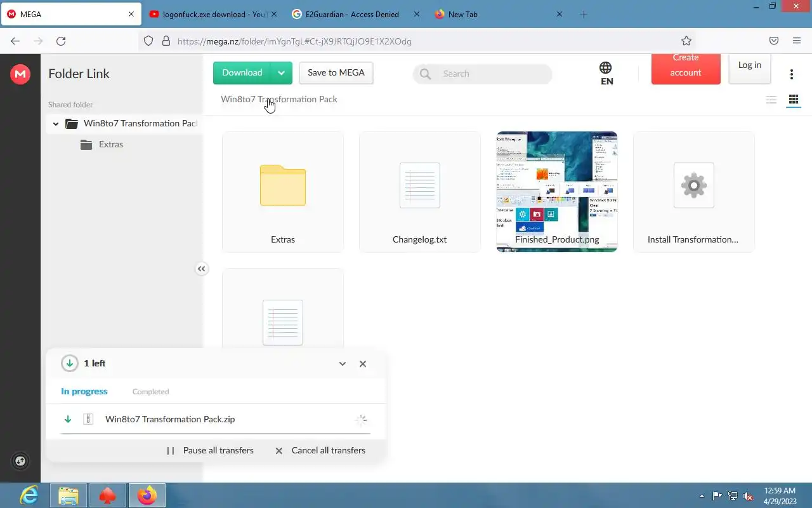Click the taskbar clock showing 12:59 AM

coord(780,496)
